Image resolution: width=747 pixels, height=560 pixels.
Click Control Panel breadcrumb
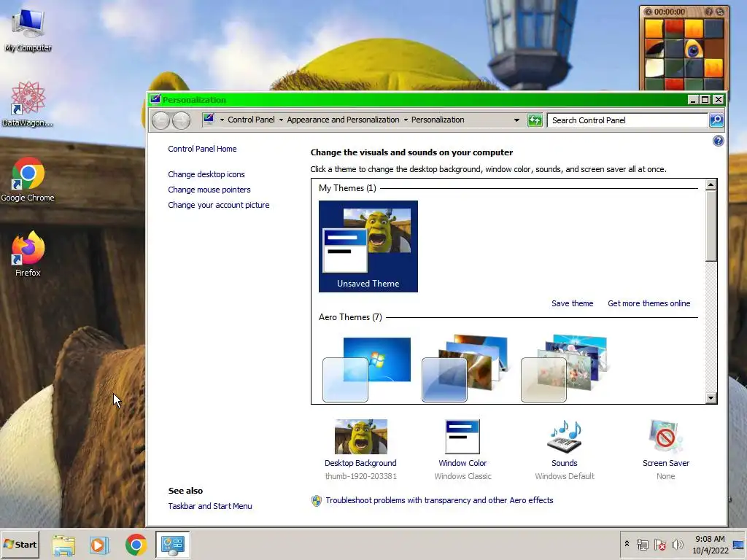[251, 120]
